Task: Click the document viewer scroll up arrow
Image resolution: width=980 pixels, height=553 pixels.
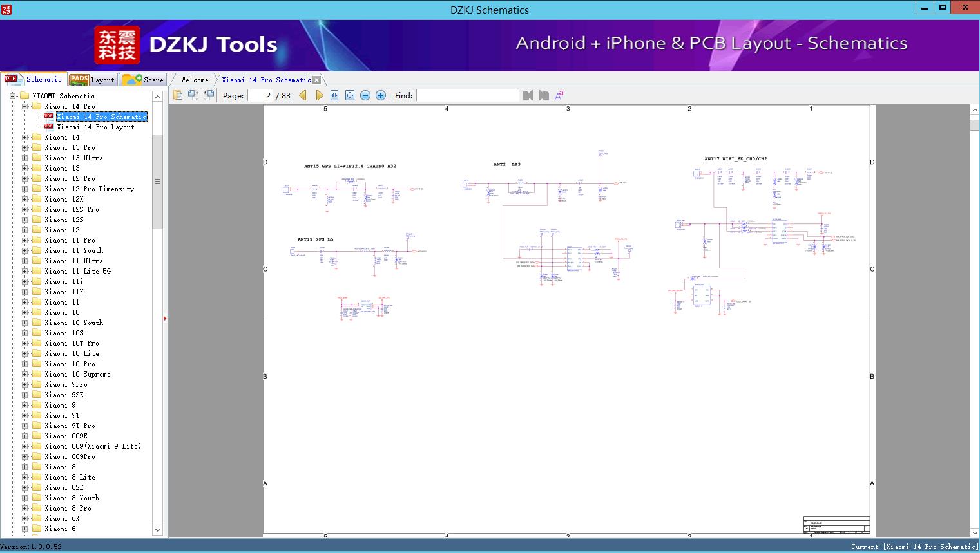Action: [x=975, y=111]
